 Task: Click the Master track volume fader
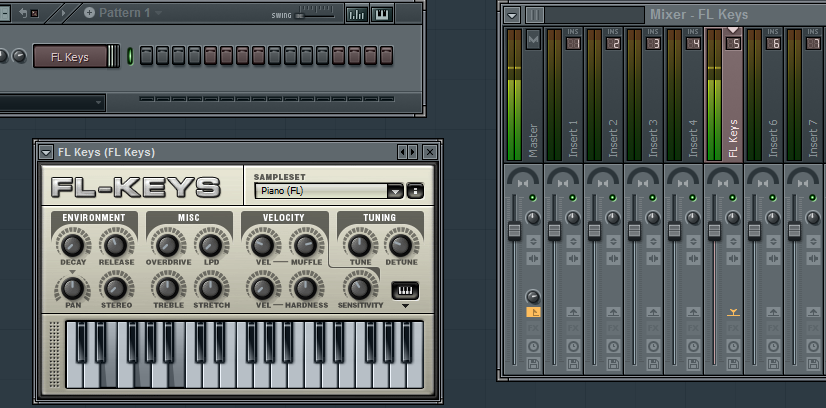click(514, 231)
